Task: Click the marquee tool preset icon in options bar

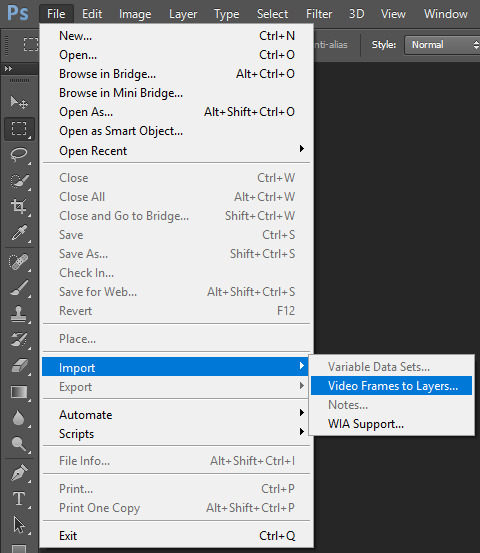Action: (31, 44)
